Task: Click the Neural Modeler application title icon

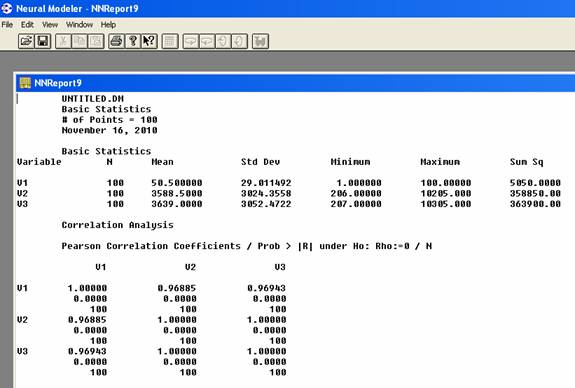Action: pos(7,8)
